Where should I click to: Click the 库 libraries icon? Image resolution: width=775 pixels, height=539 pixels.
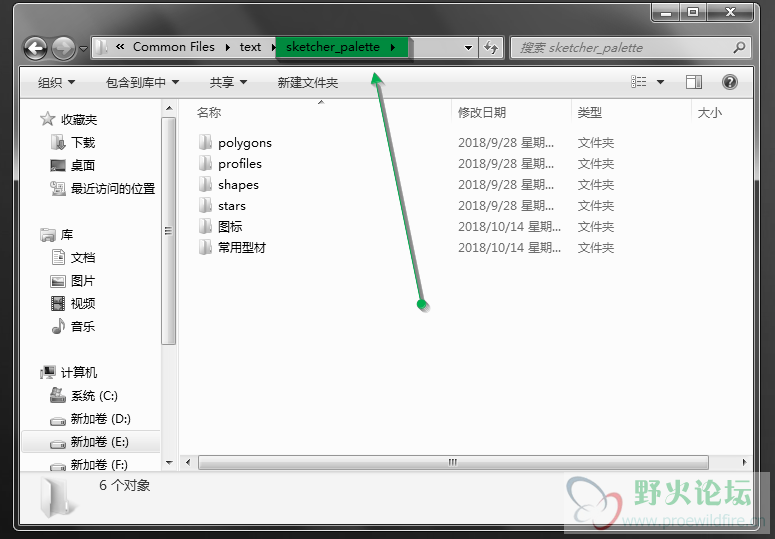[48, 235]
